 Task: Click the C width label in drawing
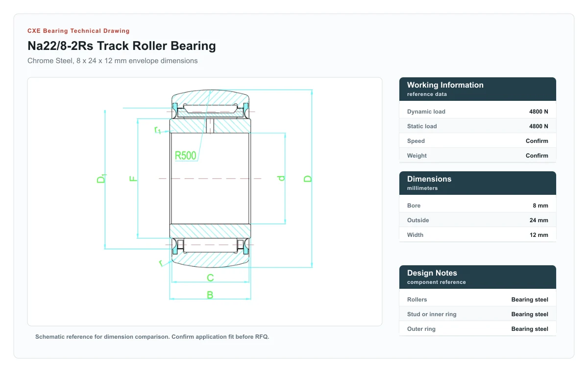tap(210, 278)
